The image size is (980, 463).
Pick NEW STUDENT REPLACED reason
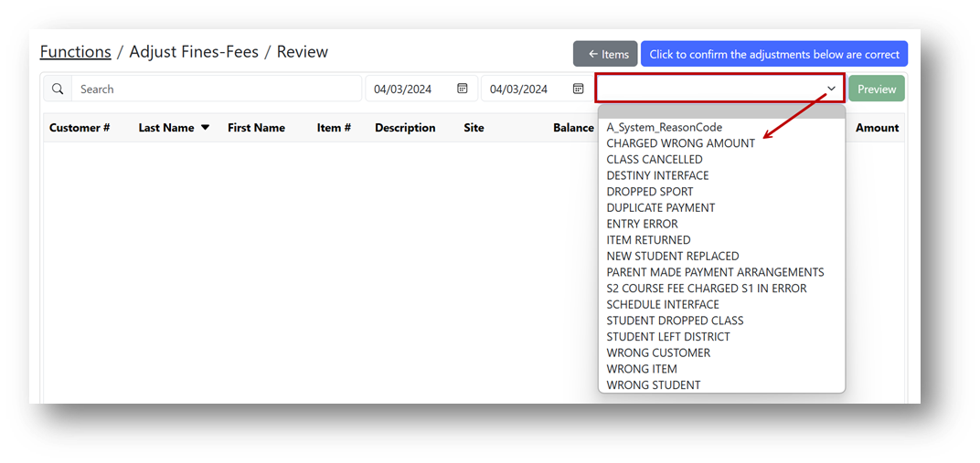pyautogui.click(x=673, y=257)
